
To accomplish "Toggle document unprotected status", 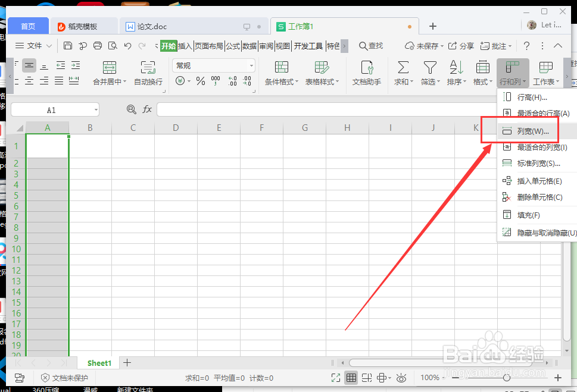I will 64,378.
